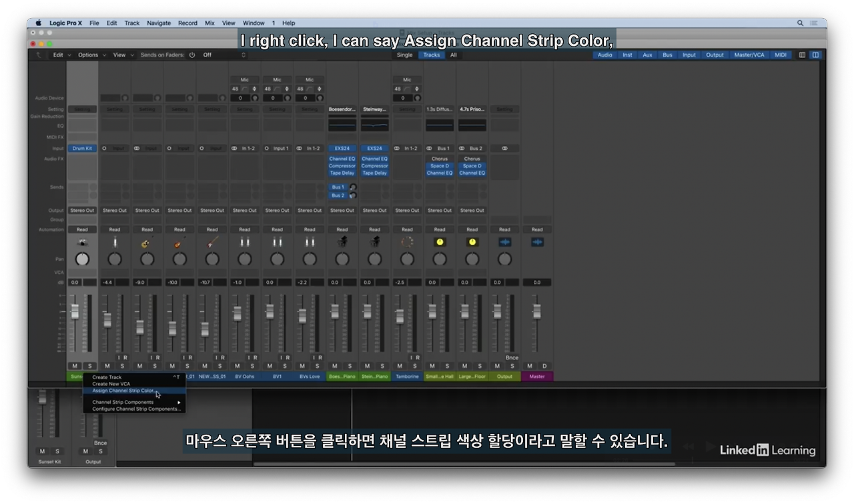Screen dimensions: 854x504
Task: Open Space D plug-in on 1.3s Diffus... strip
Action: [x=440, y=166]
